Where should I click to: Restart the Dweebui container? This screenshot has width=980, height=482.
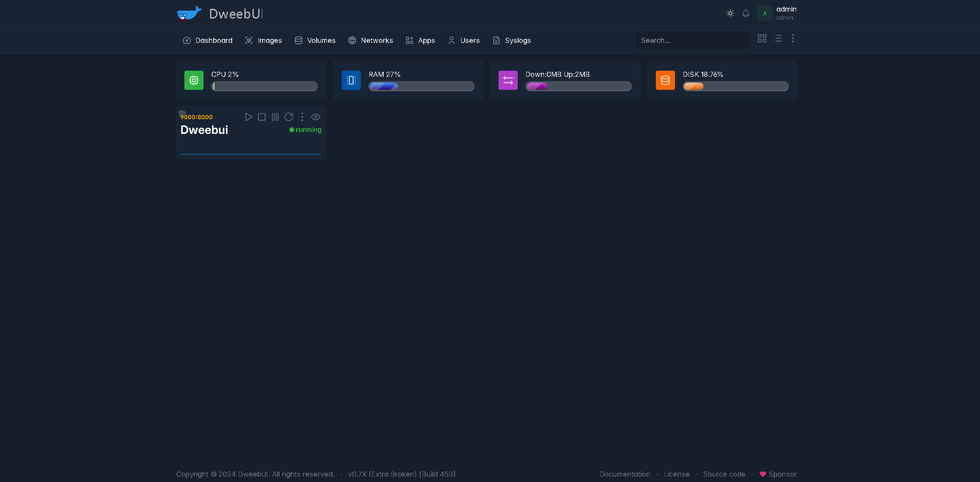pos(289,117)
